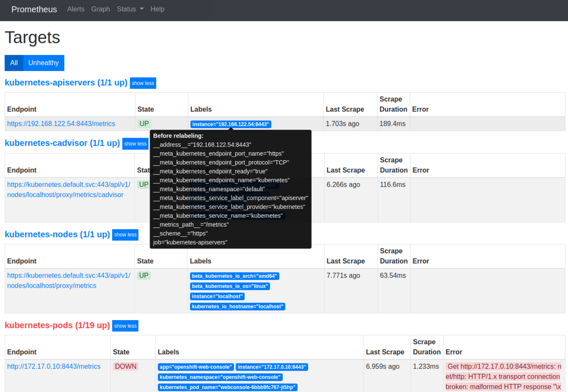Click tooltip line __metrics_path__="/metrics"
Viewport: 568px width, 392px height.
click(x=191, y=225)
